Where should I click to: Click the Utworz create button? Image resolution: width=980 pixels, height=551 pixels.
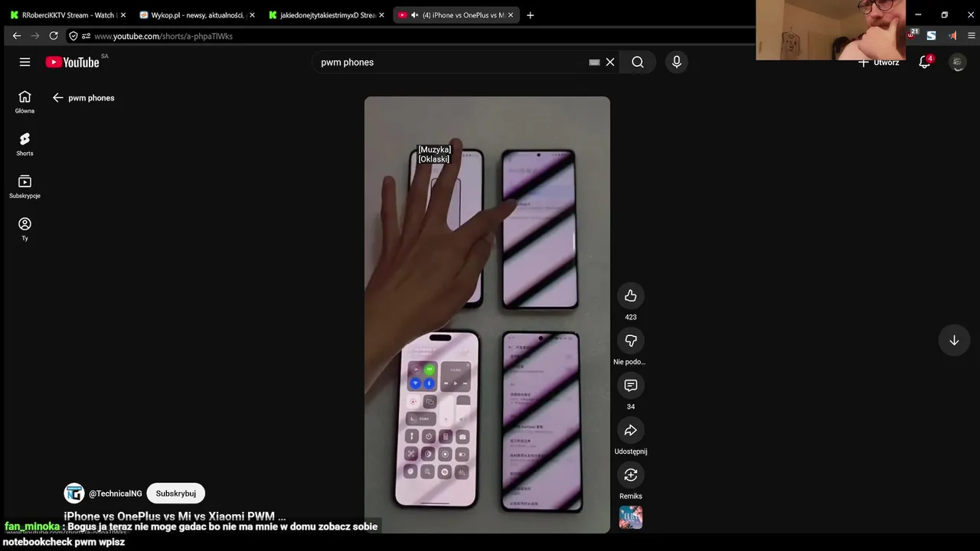[x=879, y=62]
